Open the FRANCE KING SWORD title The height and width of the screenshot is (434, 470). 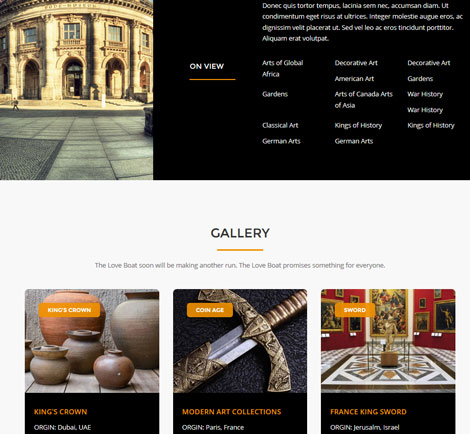(x=368, y=412)
